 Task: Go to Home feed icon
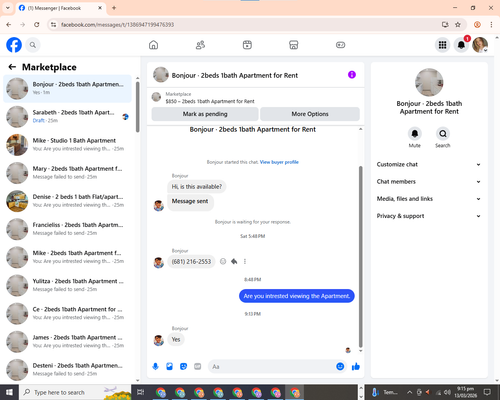(x=153, y=45)
